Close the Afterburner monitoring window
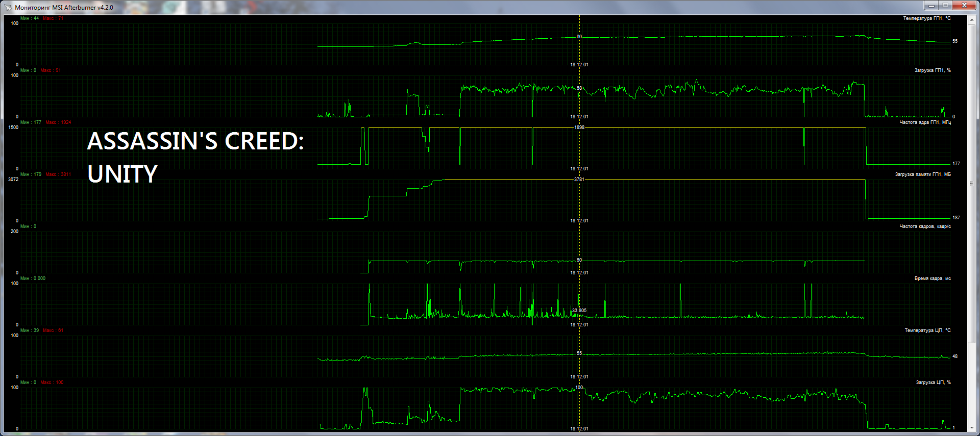The height and width of the screenshot is (436, 980). (964, 6)
